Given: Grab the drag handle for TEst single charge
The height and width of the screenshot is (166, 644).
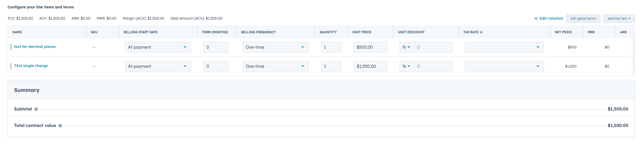Looking at the screenshot, I should click(x=11, y=66).
